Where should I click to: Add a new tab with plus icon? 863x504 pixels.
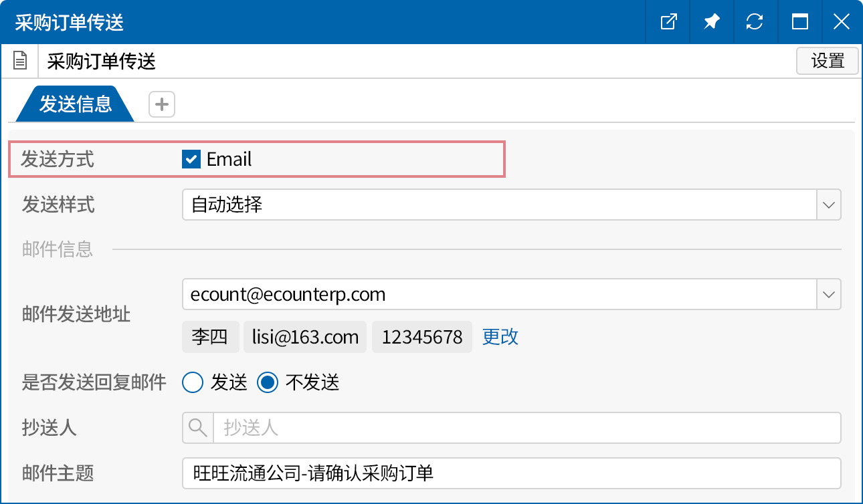[161, 104]
